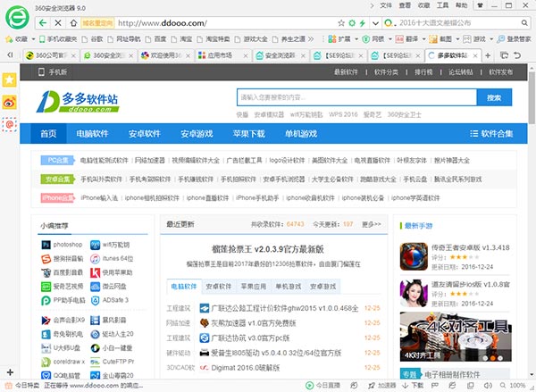Open the mail icon in sidebar
Screen dimensions: 536x392
pyautogui.click(x=9, y=125)
